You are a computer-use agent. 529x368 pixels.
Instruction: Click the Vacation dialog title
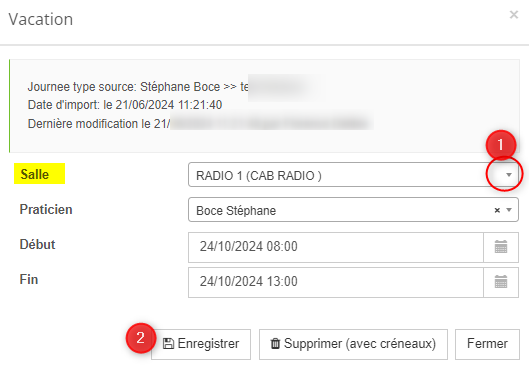[40, 19]
